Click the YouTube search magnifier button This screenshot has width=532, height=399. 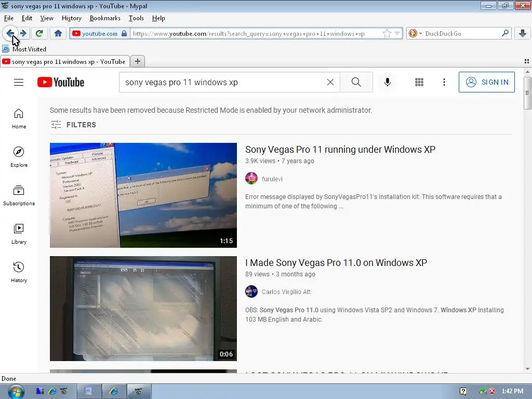coord(356,82)
